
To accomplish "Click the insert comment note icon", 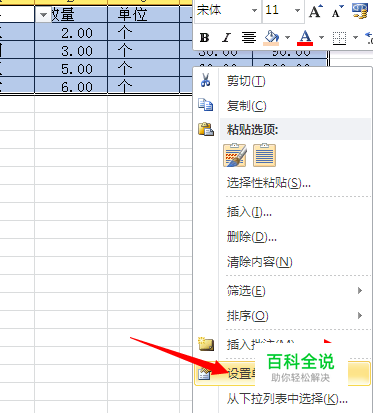I will click(206, 344).
